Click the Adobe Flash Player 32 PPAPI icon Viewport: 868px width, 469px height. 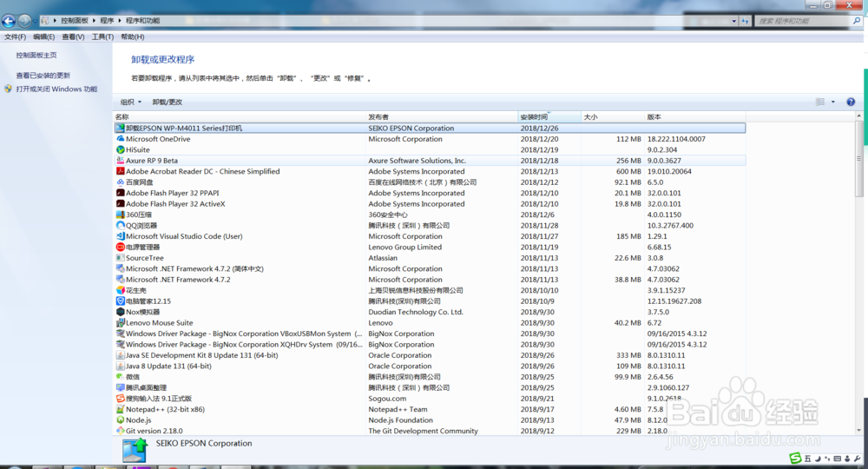point(120,193)
